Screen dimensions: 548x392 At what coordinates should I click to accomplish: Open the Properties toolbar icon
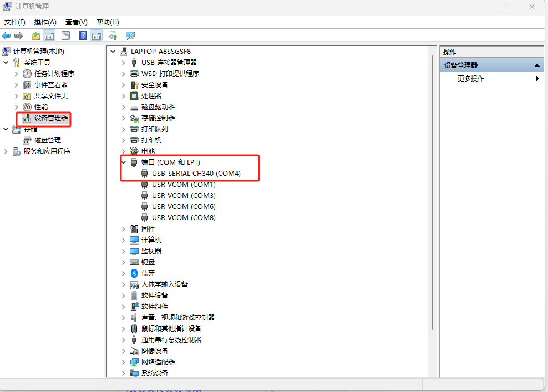(65, 35)
